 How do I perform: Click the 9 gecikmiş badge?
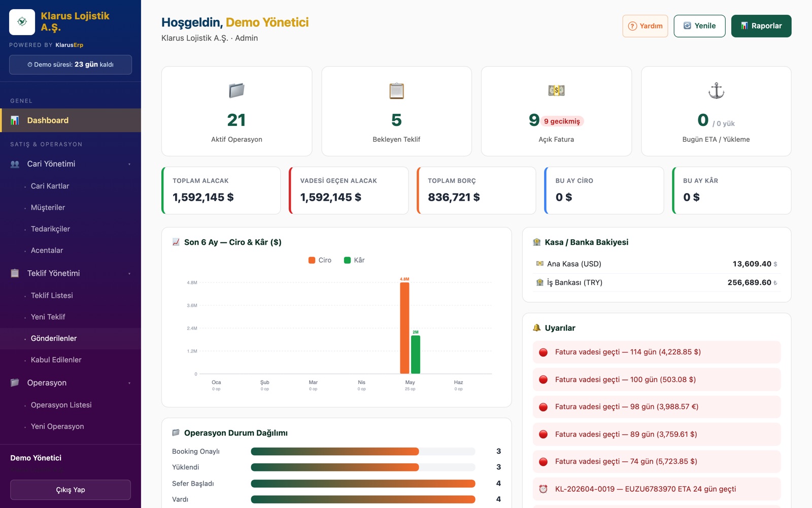tap(562, 121)
